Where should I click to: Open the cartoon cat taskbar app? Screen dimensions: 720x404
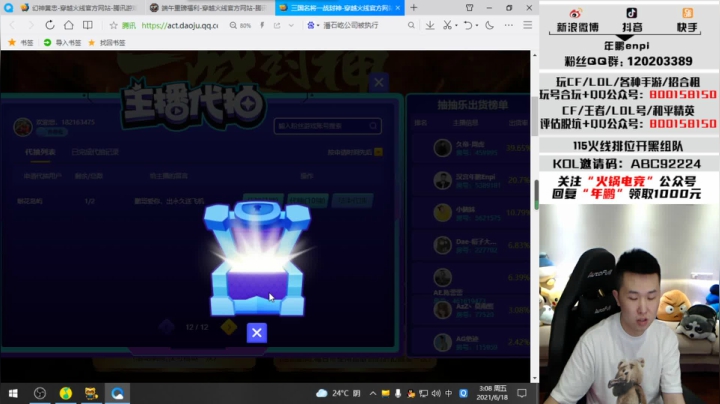pyautogui.click(x=91, y=393)
